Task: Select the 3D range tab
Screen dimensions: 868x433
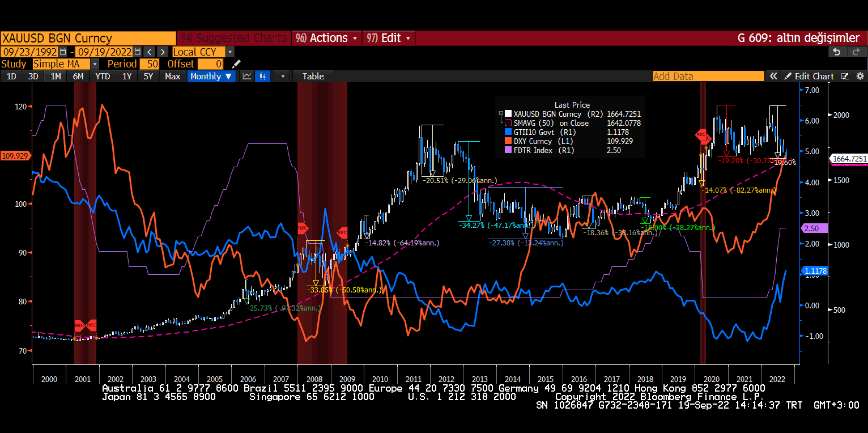Action: (33, 76)
